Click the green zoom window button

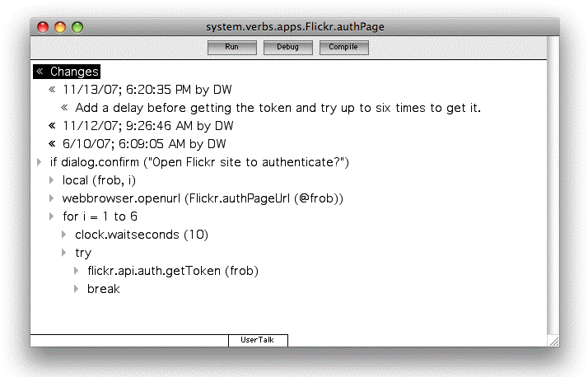77,27
